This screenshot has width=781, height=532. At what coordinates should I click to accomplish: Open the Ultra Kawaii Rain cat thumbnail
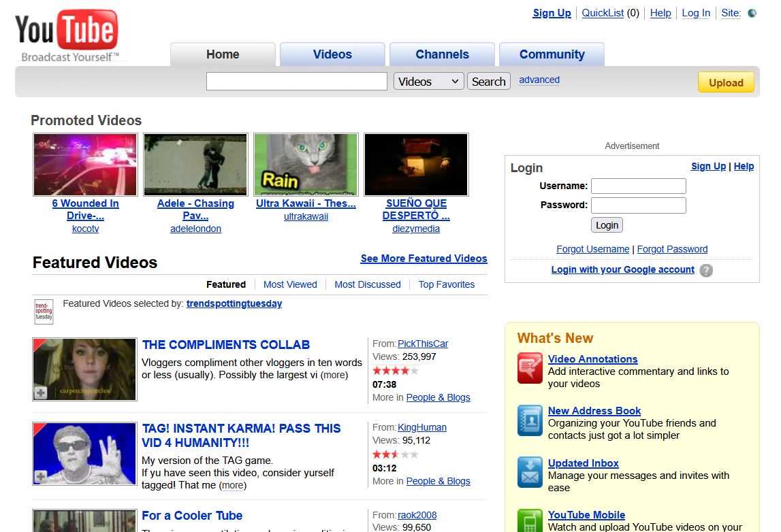(306, 164)
